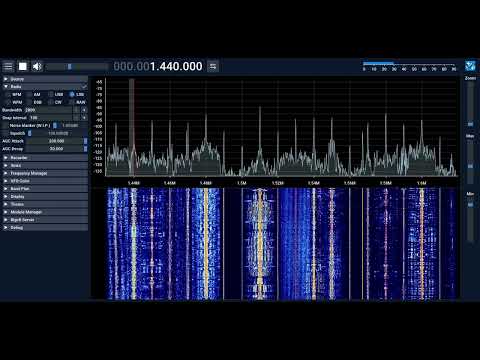Screen dimensions: 480x360
Task: Increase Snap Interval with plus button
Action: coord(84,118)
